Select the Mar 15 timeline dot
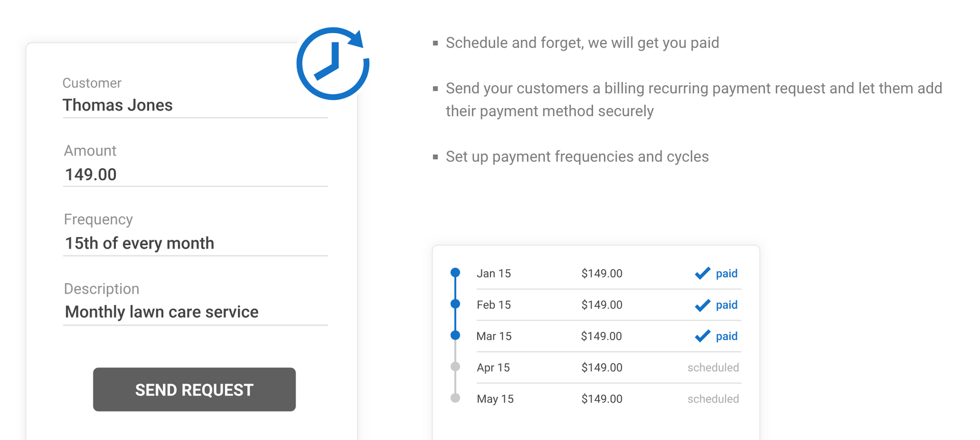The width and height of the screenshot is (980, 440). [x=455, y=335]
